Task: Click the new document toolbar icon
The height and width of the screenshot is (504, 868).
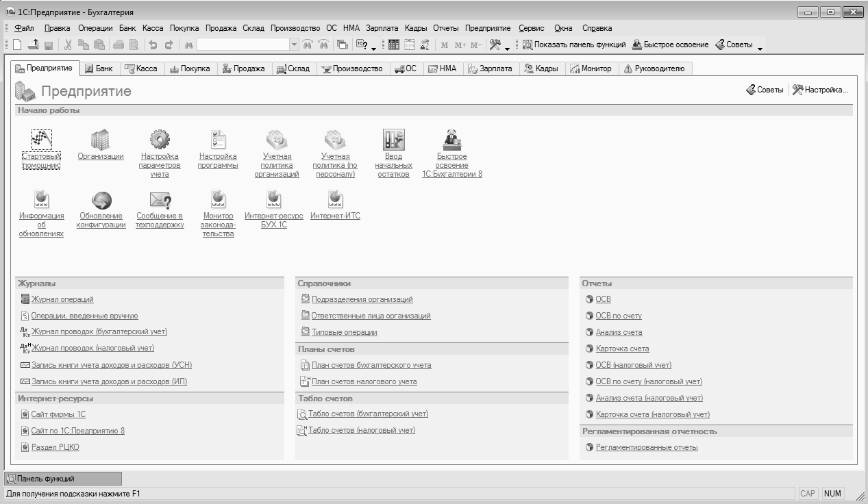Action: 17,45
